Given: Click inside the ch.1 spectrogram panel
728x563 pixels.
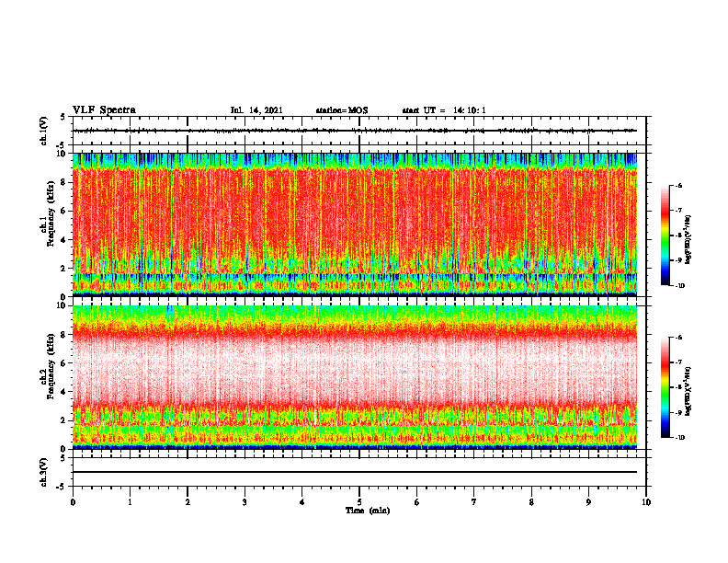Looking at the screenshot, I should [x=355, y=224].
